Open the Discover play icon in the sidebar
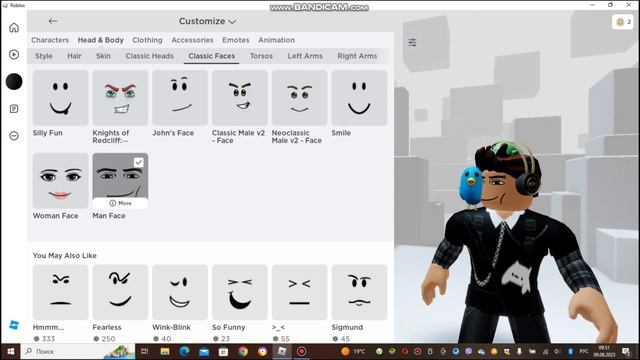Screen dimensions: 640x360 click(x=14, y=54)
